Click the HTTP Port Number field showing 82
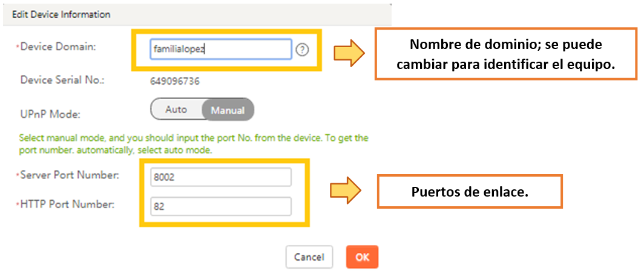The width and height of the screenshot is (644, 274). coord(221,206)
